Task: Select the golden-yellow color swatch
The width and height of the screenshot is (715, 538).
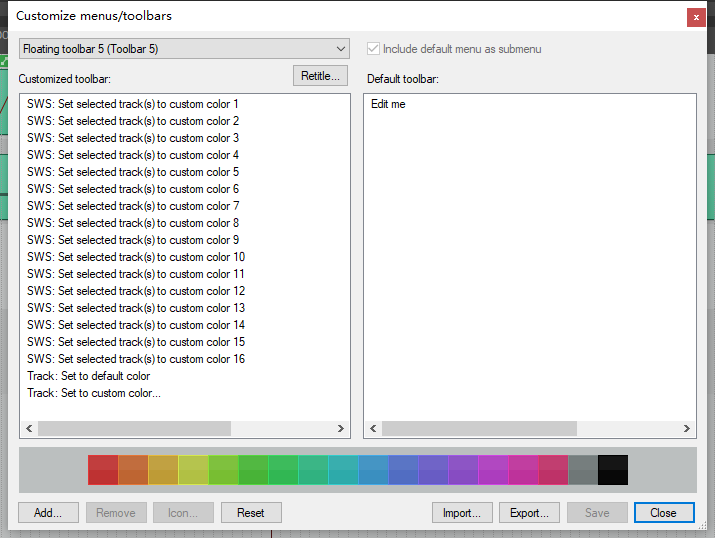Action: click(x=163, y=470)
